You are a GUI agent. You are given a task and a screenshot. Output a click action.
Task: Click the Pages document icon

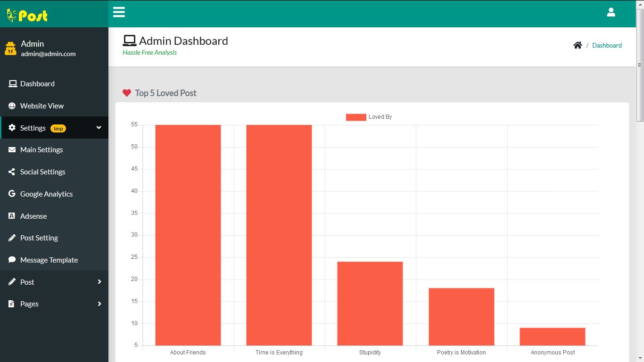[x=11, y=304]
